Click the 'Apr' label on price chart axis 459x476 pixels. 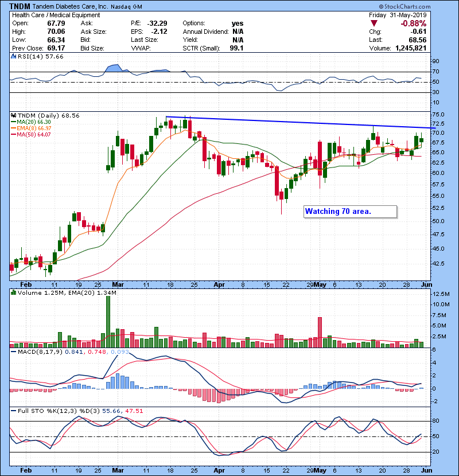[219, 284]
